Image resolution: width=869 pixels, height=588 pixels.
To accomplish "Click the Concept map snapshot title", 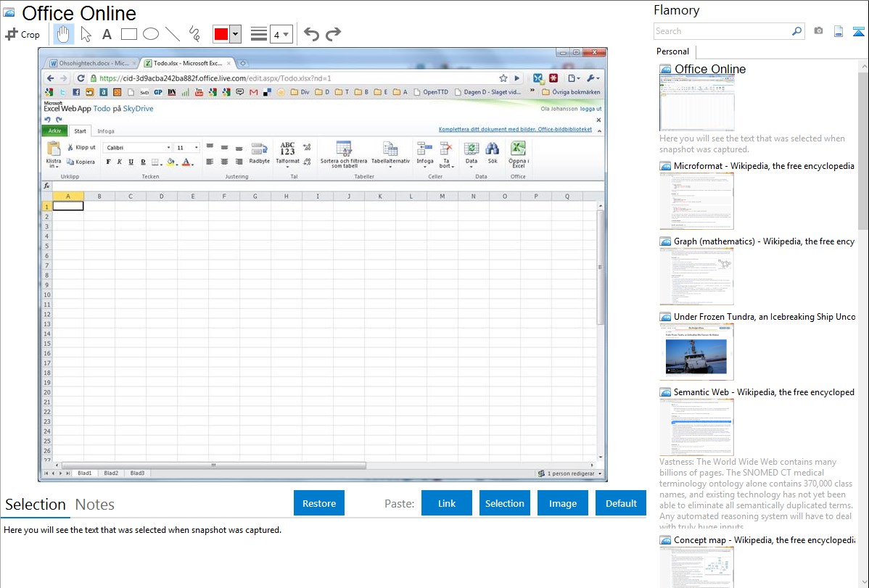I will tap(765, 540).
